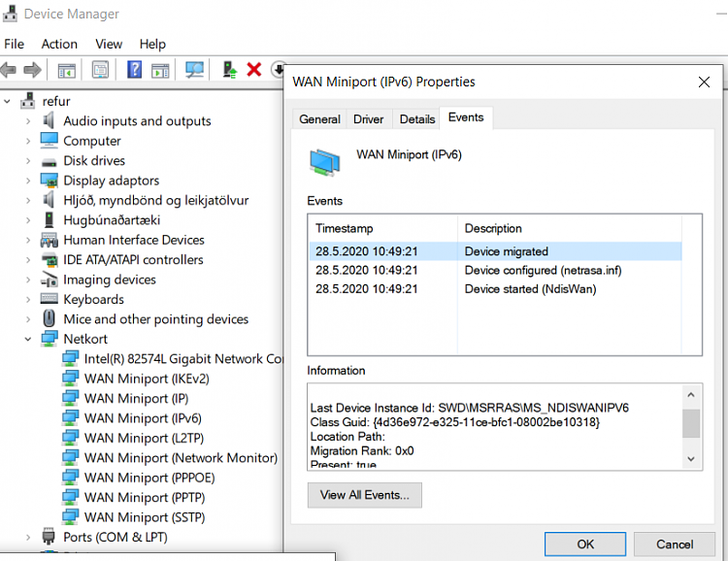Click Scan for hardware changes icon
Viewport: 728px width, 561px height.
click(x=194, y=70)
